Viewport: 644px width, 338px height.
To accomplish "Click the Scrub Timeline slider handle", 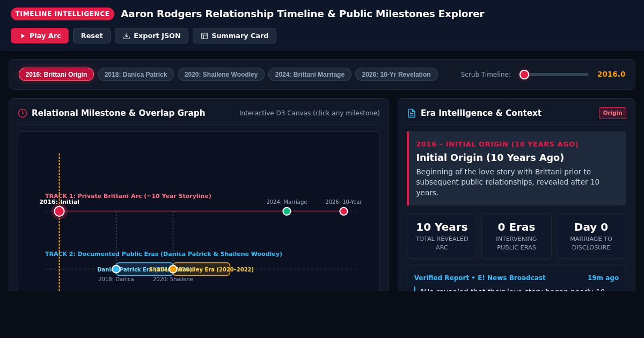I will (524, 75).
